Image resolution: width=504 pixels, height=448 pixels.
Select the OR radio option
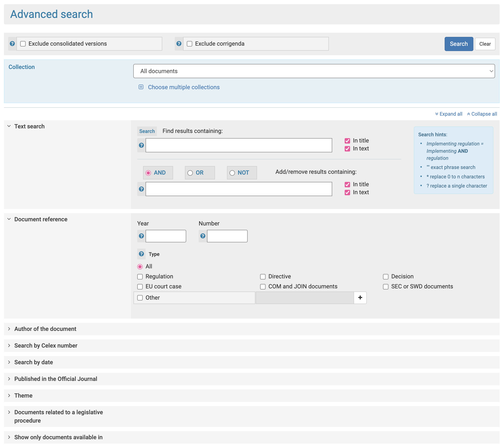(x=190, y=173)
